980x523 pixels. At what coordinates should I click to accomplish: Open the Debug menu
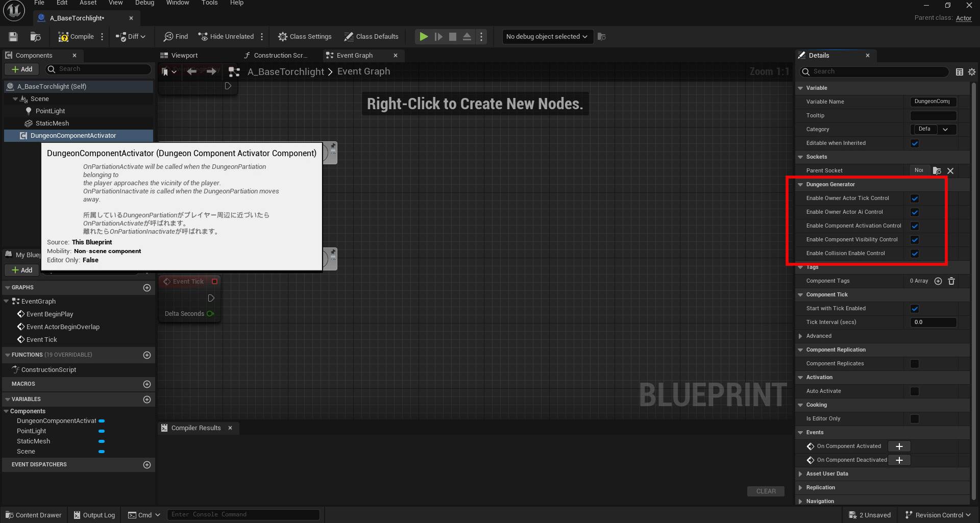pos(144,3)
